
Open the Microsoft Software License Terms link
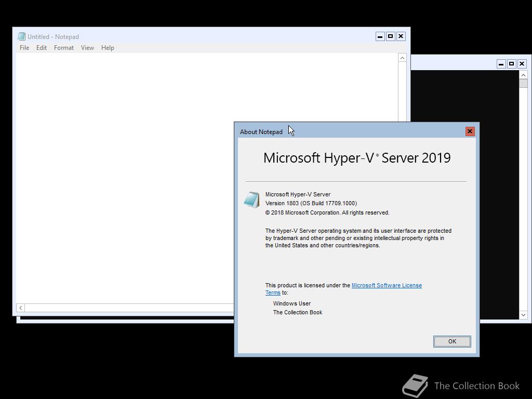pyautogui.click(x=387, y=285)
